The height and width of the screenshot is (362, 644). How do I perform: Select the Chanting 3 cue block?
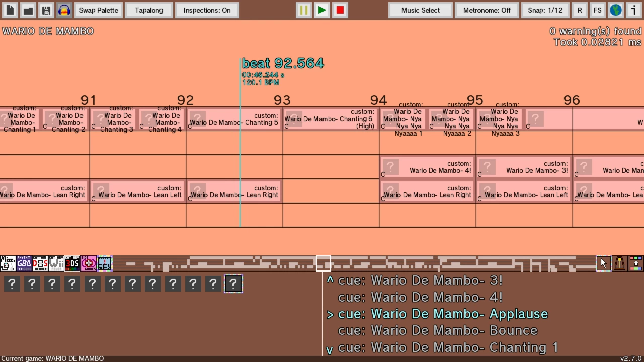113,119
